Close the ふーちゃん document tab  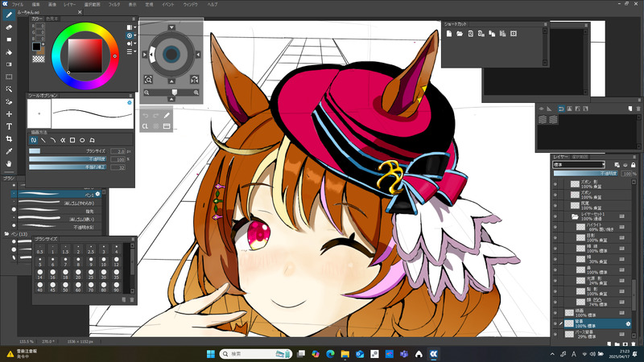(80, 12)
